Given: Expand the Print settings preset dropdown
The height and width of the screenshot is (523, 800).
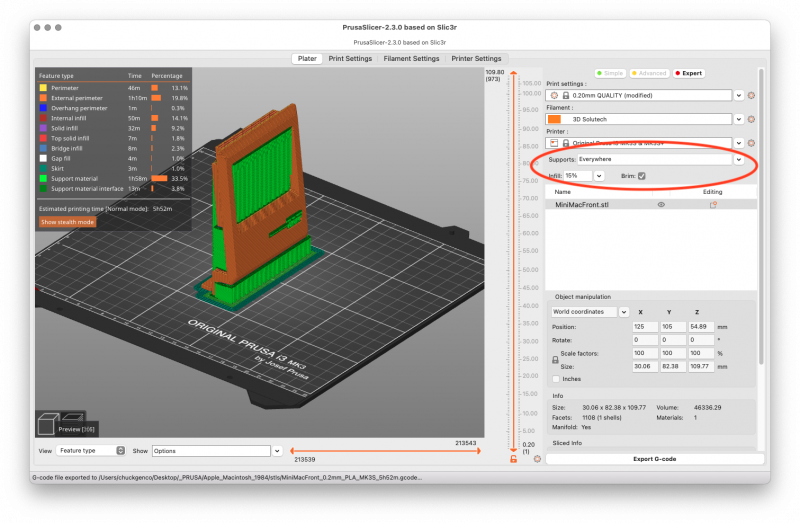Looking at the screenshot, I should [739, 95].
